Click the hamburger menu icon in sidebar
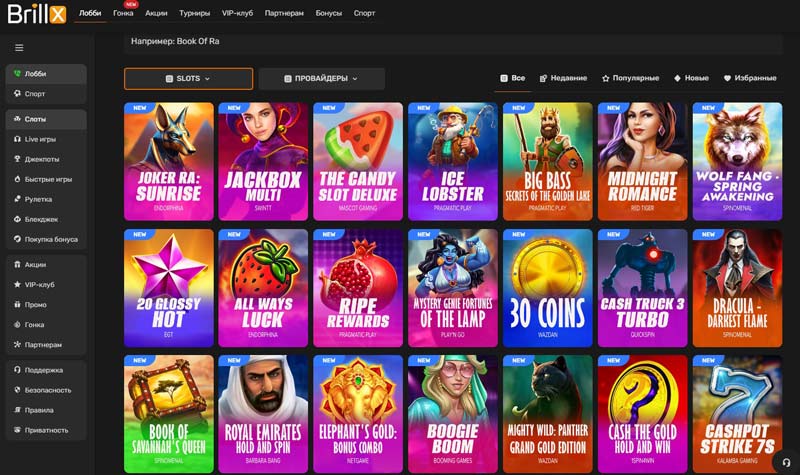This screenshot has width=800, height=475. [19, 47]
